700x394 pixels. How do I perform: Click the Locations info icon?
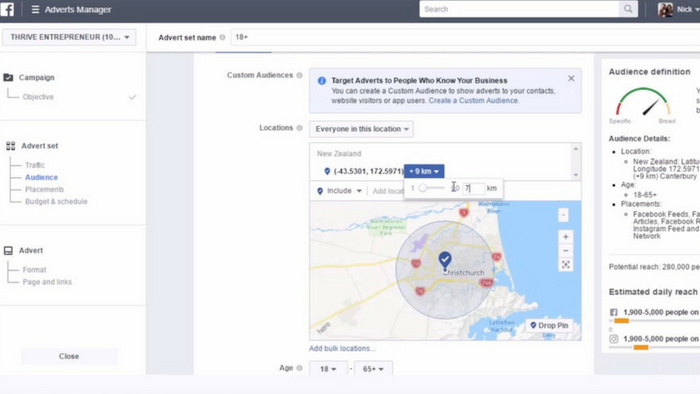point(300,128)
